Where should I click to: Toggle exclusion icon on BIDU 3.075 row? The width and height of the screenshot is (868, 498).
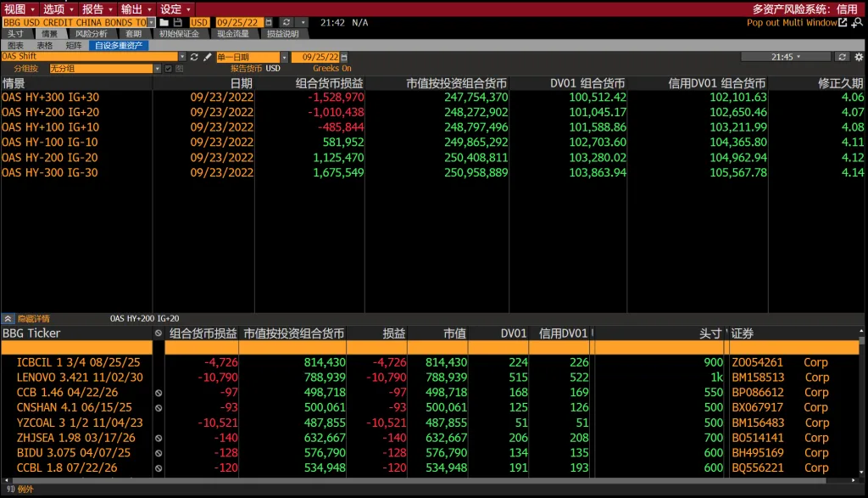[159, 453]
